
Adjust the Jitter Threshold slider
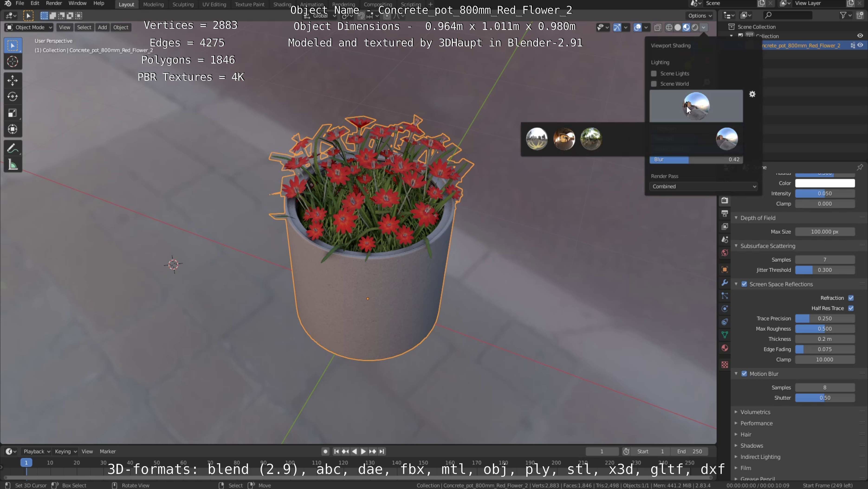click(825, 270)
